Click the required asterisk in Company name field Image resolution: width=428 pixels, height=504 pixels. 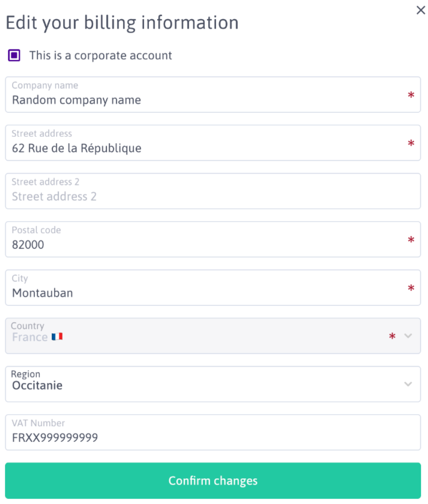click(x=411, y=95)
